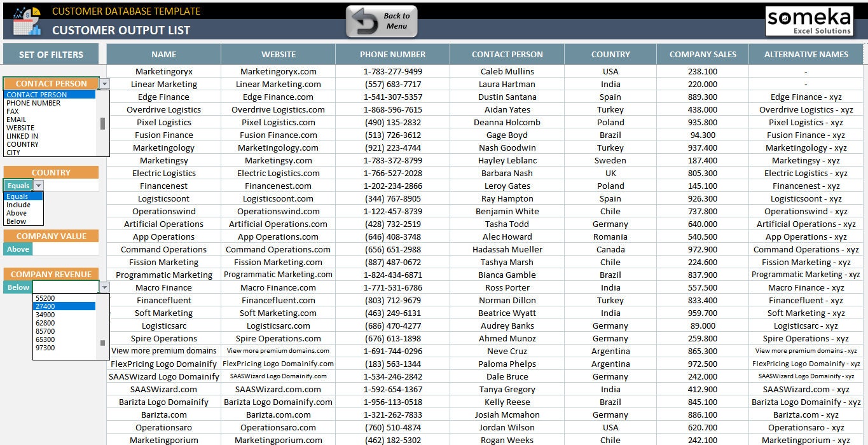Click the ALTERNATIVE NAMES column header
This screenshot has height=445, width=868.
point(805,54)
